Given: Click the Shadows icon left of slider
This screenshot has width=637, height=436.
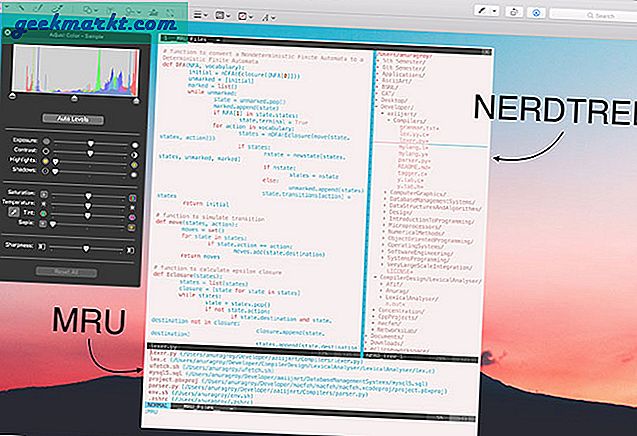Looking at the screenshot, I should tap(45, 171).
